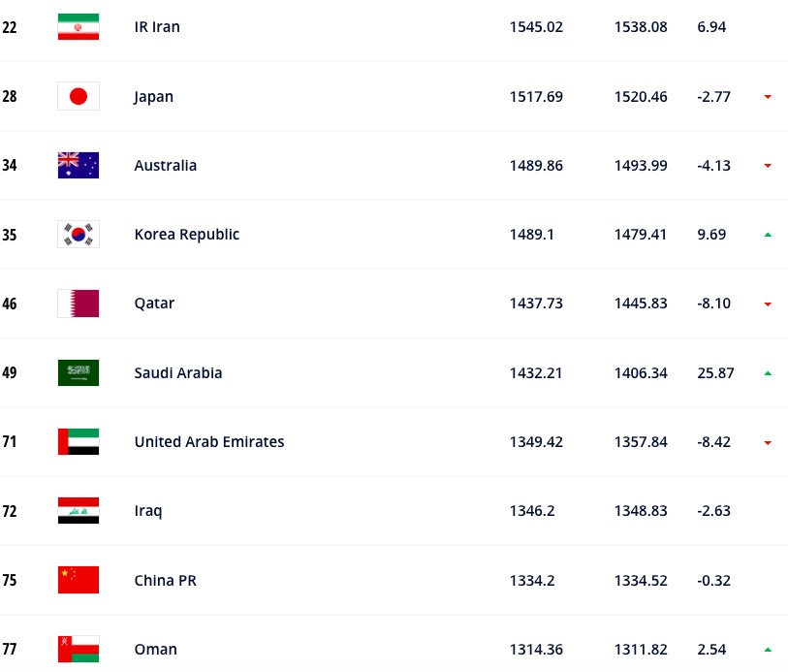This screenshot has height=672, width=788.
Task: Open the United Arab Emirates team page
Action: coord(209,442)
